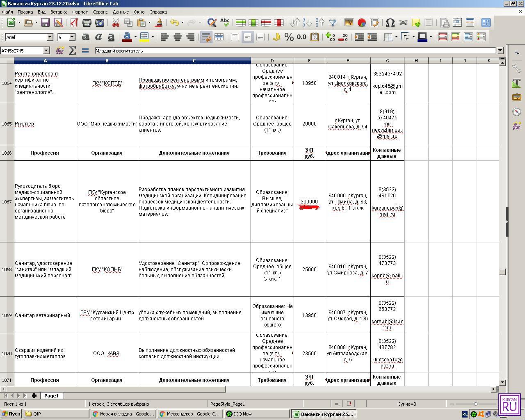Expand the New document dropdown arrow
This screenshot has height=420, width=525.
coord(20,23)
